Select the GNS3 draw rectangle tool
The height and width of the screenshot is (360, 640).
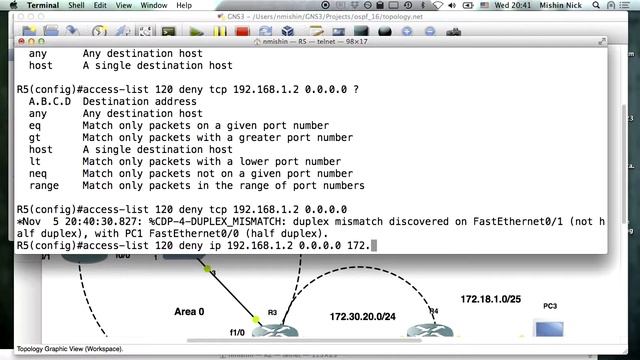point(361,31)
